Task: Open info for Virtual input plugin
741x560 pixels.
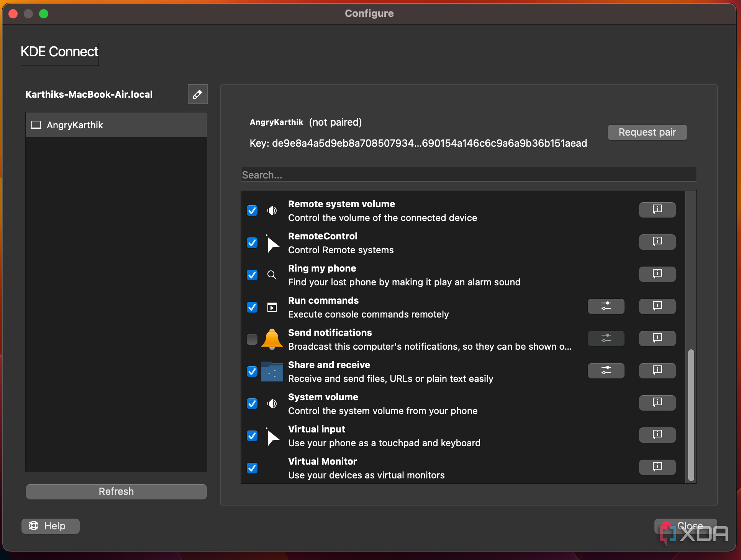Action: coord(657,435)
